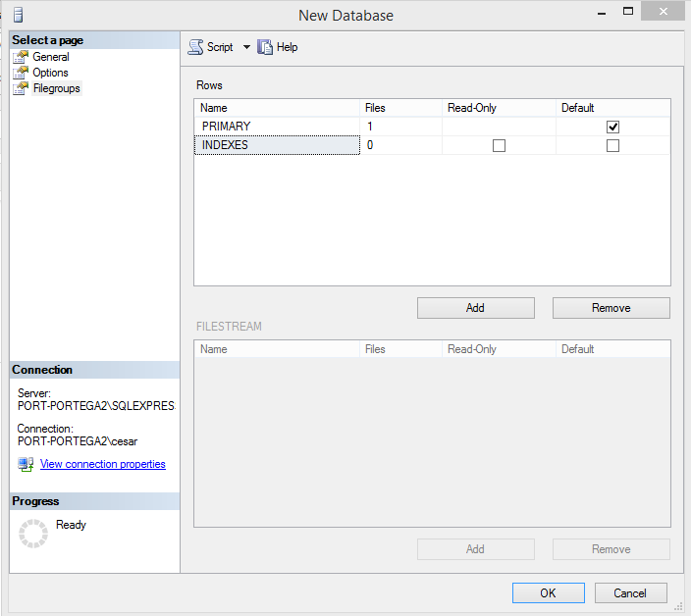691x616 pixels.
Task: Add a new Rows filegroup
Action: coord(475,308)
